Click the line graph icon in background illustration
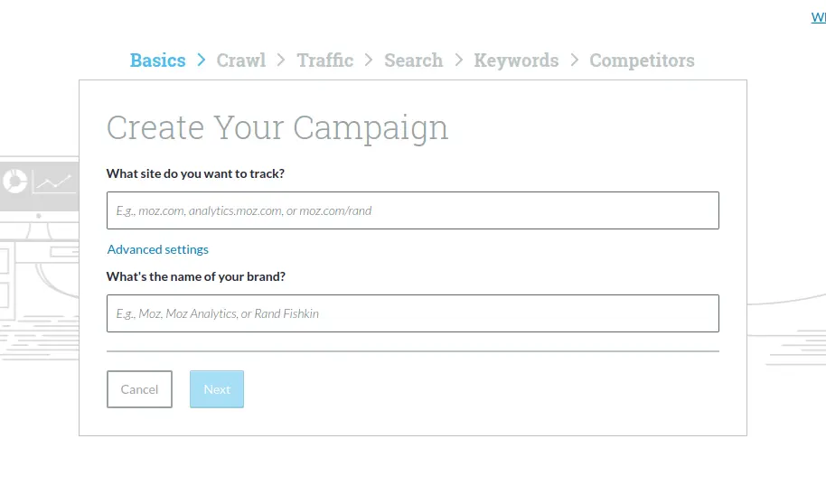This screenshot has width=826, height=504. point(52,183)
